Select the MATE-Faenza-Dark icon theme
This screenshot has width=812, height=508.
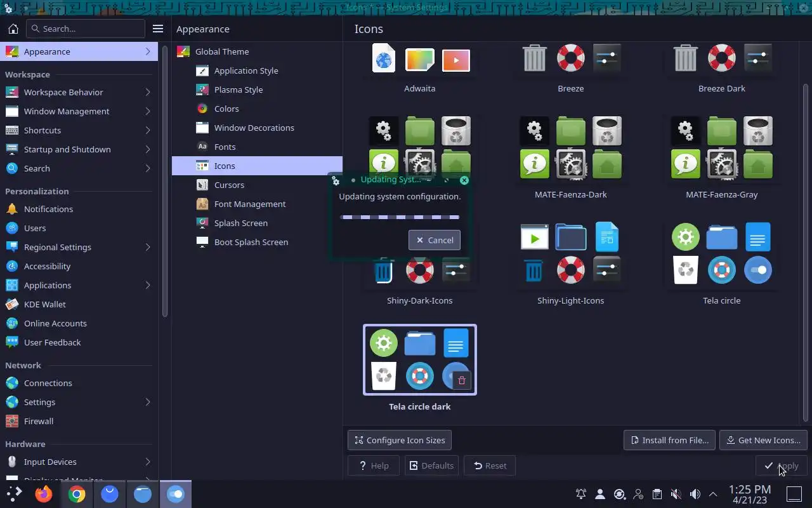pyautogui.click(x=571, y=157)
